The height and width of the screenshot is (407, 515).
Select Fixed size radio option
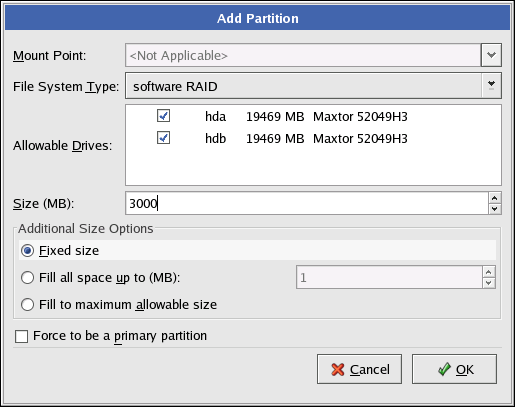pyautogui.click(x=27, y=251)
